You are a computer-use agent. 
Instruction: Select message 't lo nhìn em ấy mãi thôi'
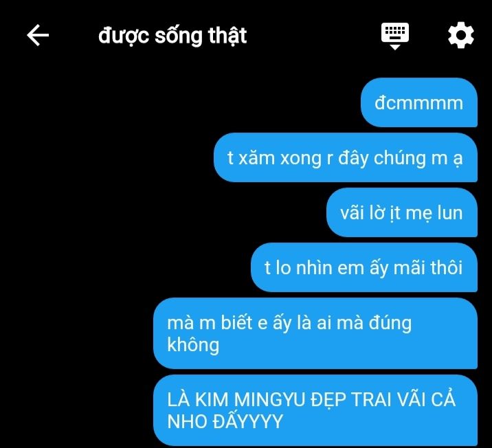(x=364, y=267)
